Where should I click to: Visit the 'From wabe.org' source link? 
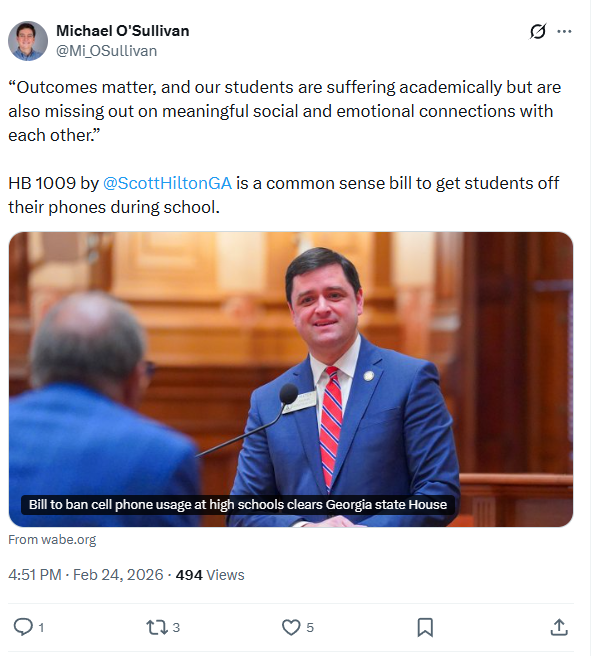(52, 540)
